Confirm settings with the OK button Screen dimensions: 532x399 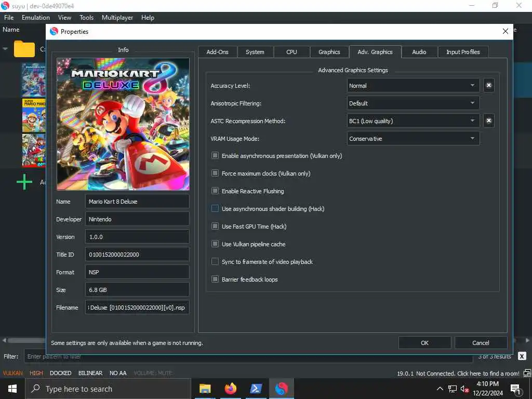(x=424, y=343)
